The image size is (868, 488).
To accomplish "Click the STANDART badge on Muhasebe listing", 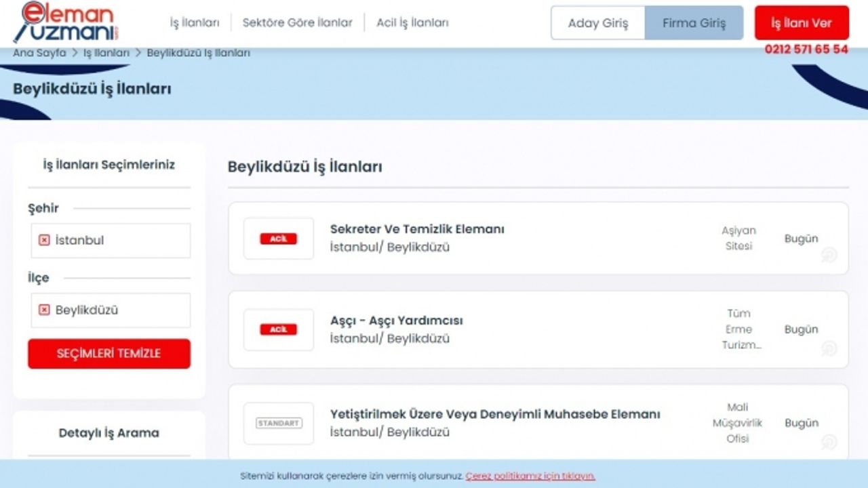I will point(279,423).
